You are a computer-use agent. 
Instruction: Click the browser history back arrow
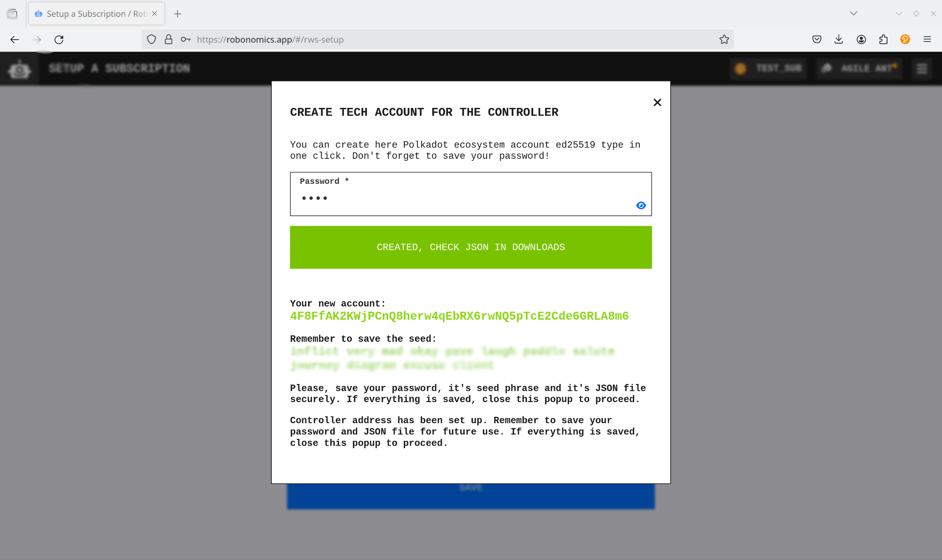point(14,39)
